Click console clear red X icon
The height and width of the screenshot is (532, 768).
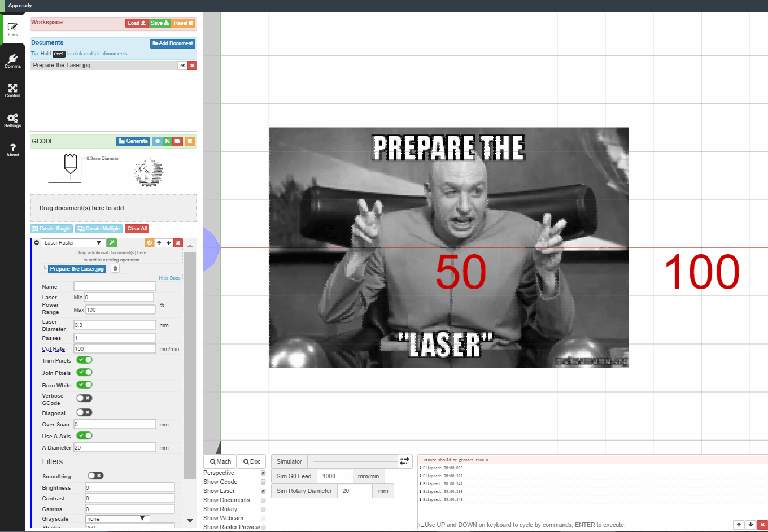pos(762,525)
